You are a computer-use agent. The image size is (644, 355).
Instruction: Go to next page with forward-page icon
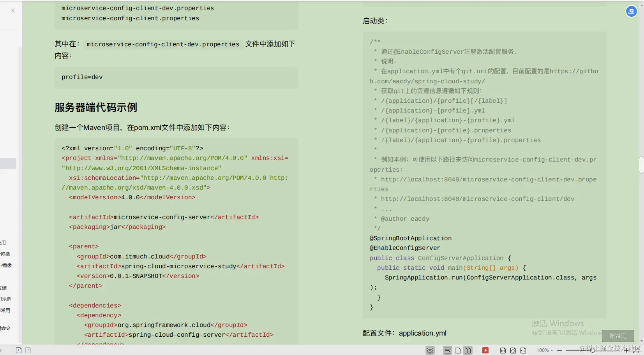[x=27, y=350]
